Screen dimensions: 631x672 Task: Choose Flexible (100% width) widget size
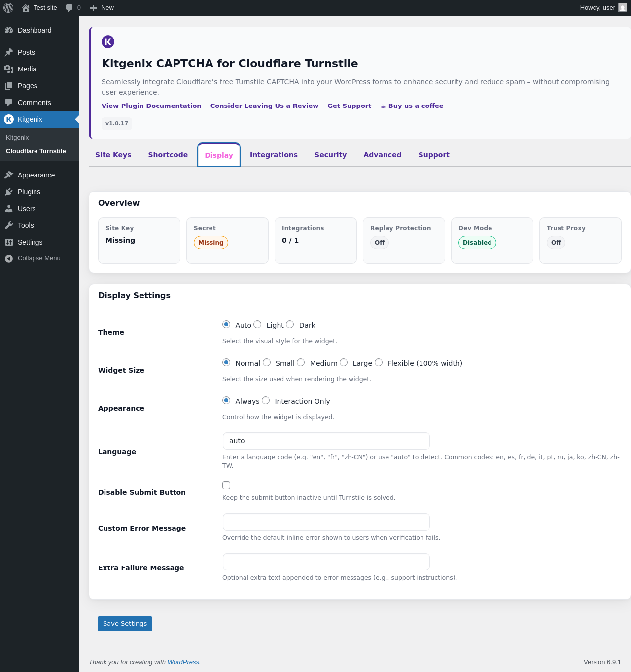pos(379,362)
